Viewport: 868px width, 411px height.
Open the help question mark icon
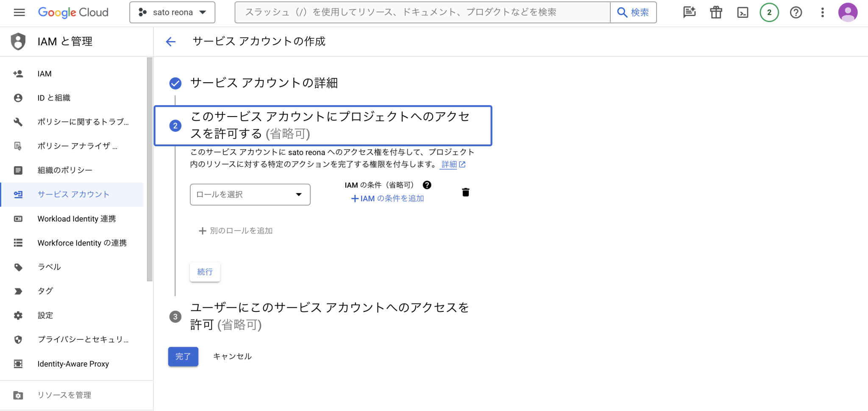tap(796, 12)
